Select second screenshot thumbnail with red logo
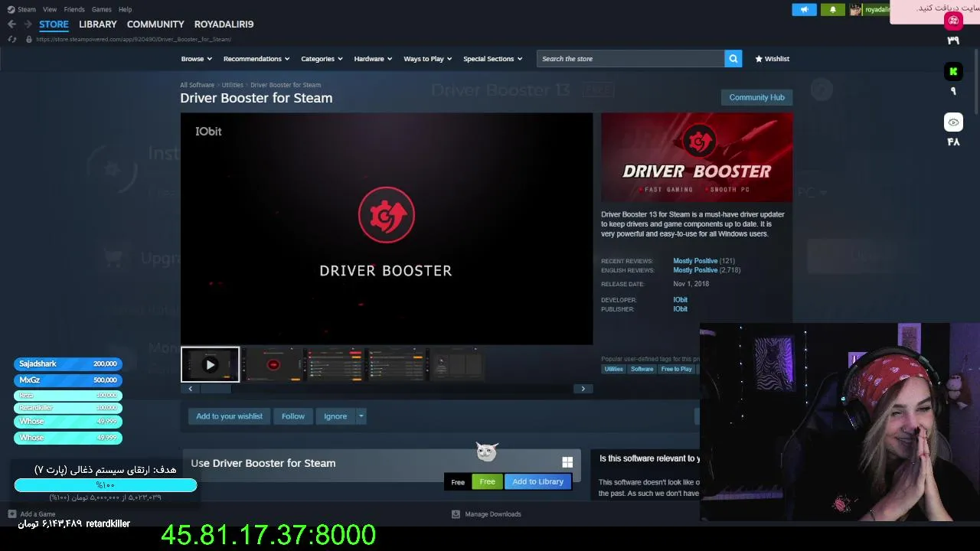980x551 pixels. click(x=273, y=365)
